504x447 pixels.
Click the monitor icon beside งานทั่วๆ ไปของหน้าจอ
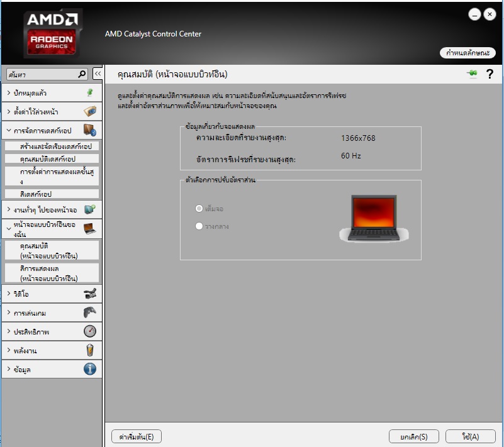pos(90,209)
